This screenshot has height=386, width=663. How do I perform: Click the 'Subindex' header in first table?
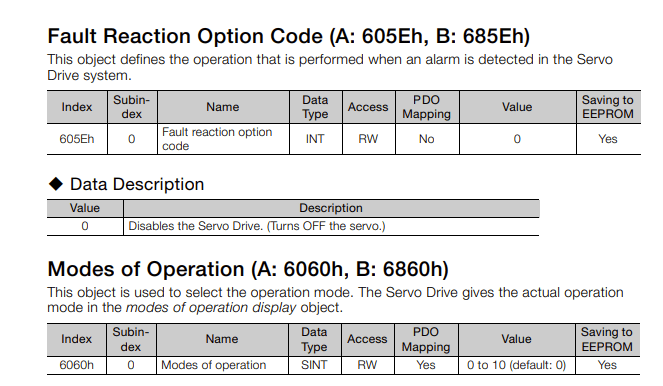(x=132, y=107)
